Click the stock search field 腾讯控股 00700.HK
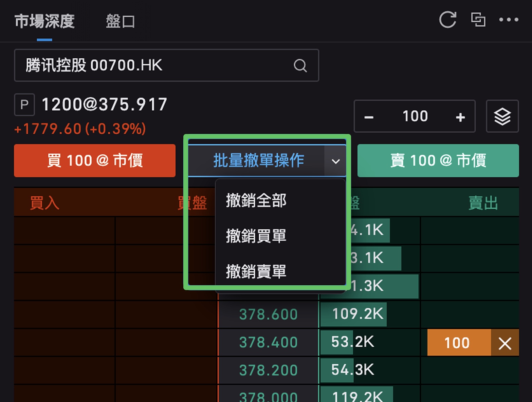The image size is (532, 402). [156, 65]
